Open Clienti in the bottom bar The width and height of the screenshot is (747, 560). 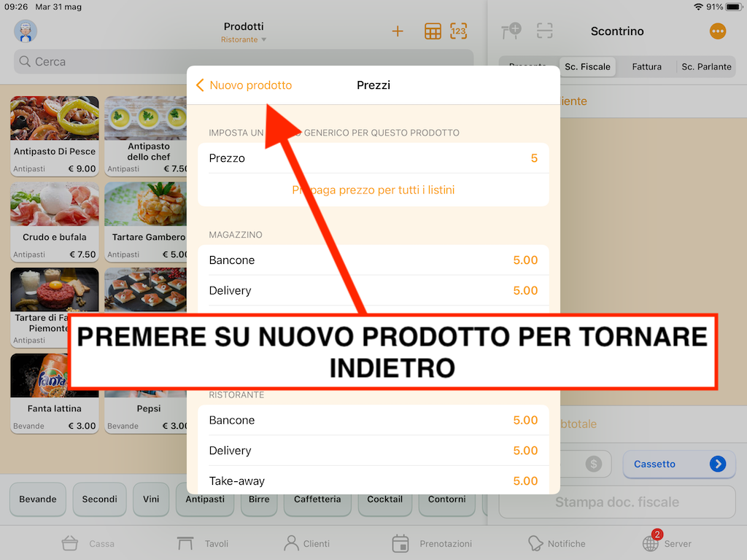coord(307,543)
